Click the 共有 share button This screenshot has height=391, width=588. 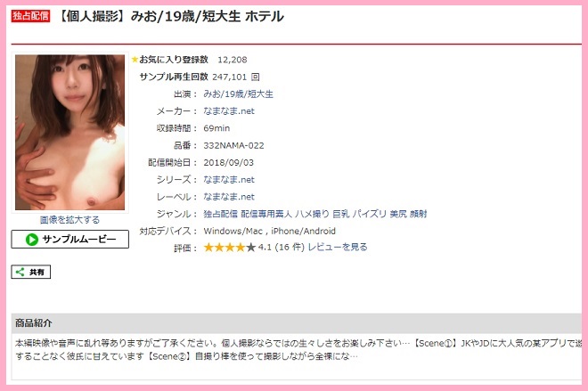(x=31, y=273)
